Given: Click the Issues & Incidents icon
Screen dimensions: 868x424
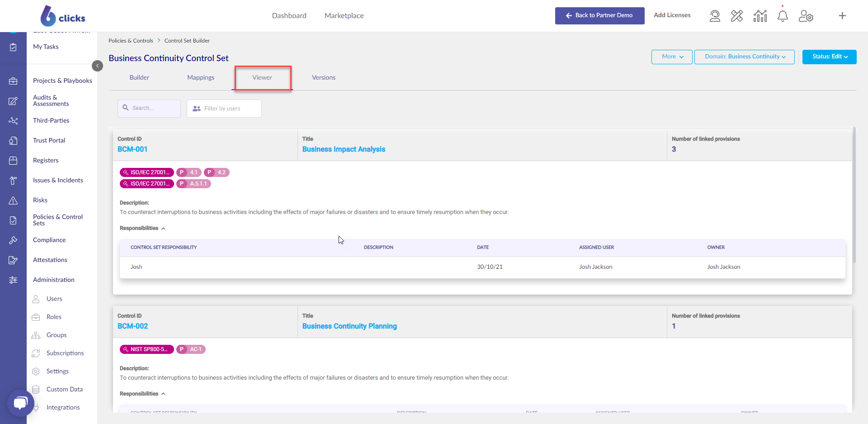Looking at the screenshot, I should (13, 181).
